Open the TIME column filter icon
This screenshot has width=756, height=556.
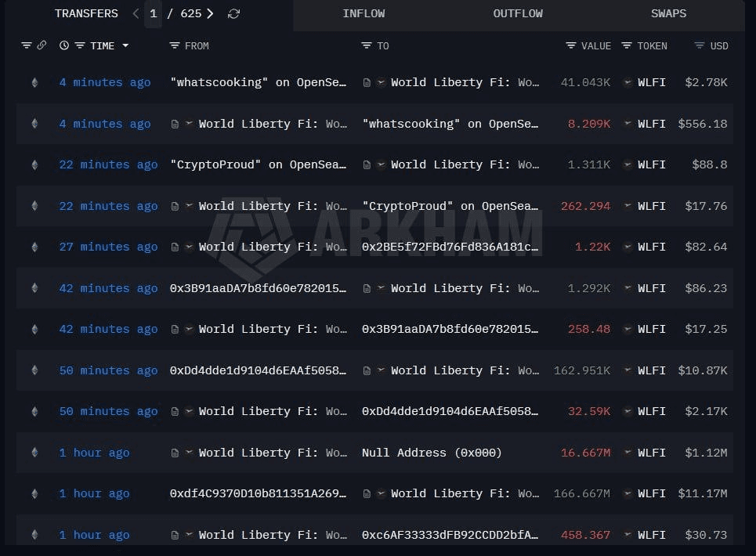coord(80,45)
